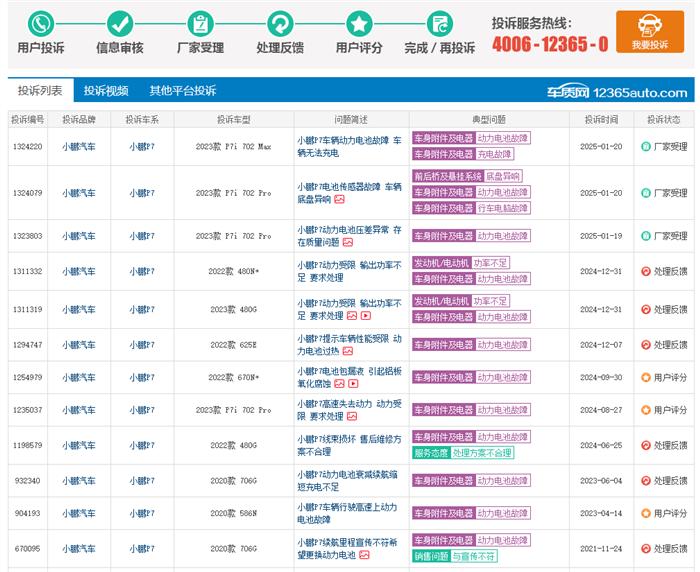Open image icon on complaint 1254979 description
Image resolution: width=700 pixels, height=572 pixels.
pos(339,384)
